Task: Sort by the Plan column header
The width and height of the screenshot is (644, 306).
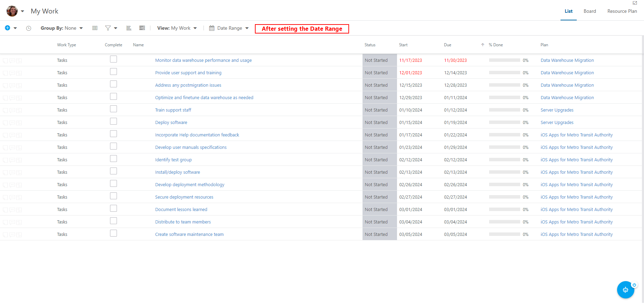Action: (544, 45)
